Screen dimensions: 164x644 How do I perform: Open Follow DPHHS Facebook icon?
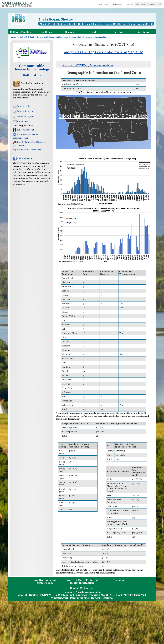tap(14, 158)
